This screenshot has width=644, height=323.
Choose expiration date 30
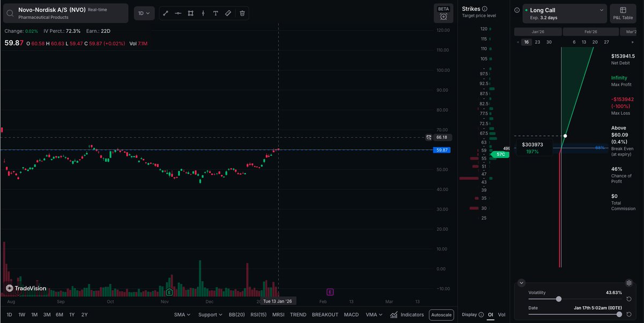click(548, 42)
